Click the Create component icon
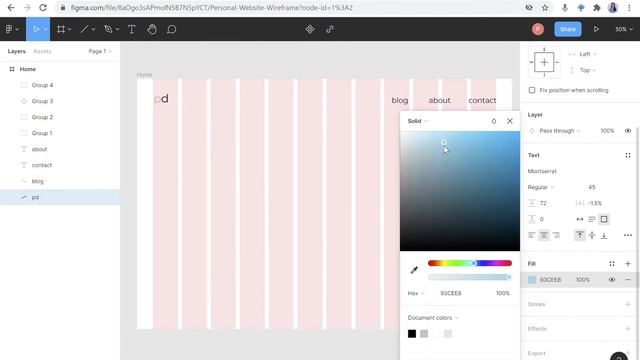The image size is (640, 360). [310, 29]
